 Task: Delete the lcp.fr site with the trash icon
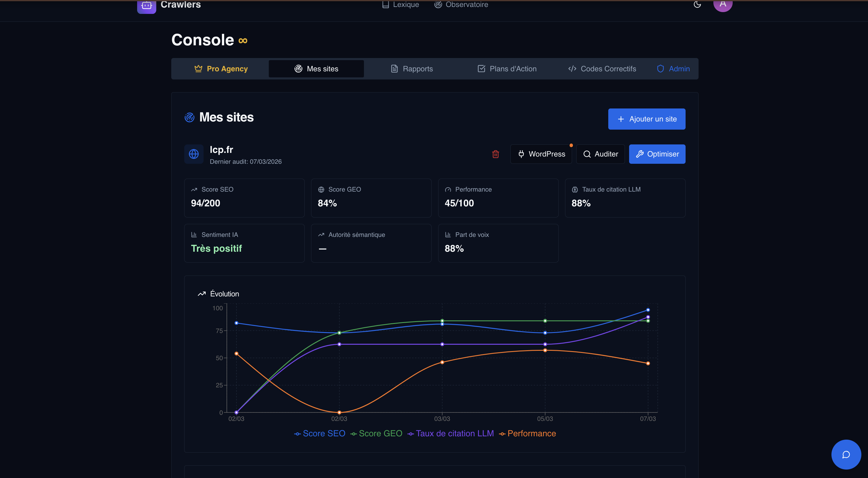tap(495, 154)
